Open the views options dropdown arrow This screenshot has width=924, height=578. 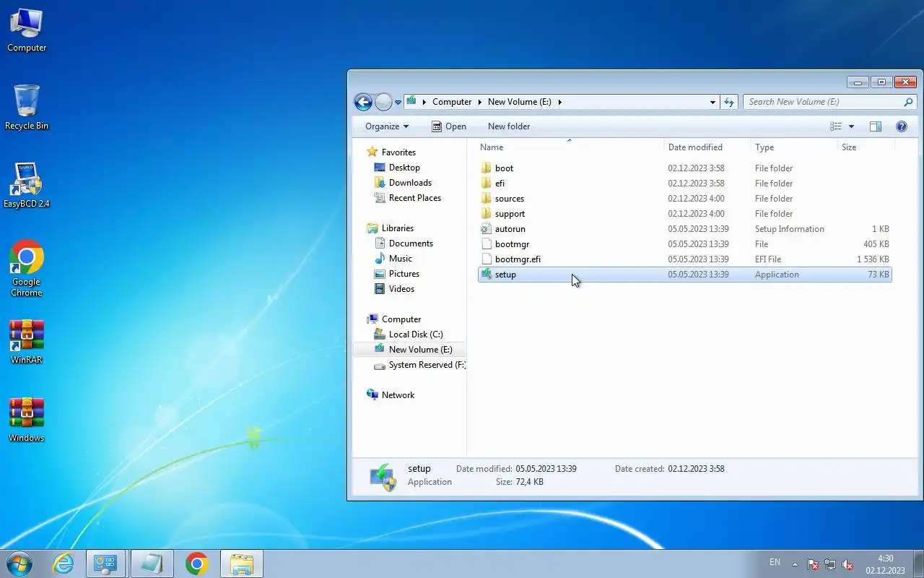pyautogui.click(x=851, y=126)
